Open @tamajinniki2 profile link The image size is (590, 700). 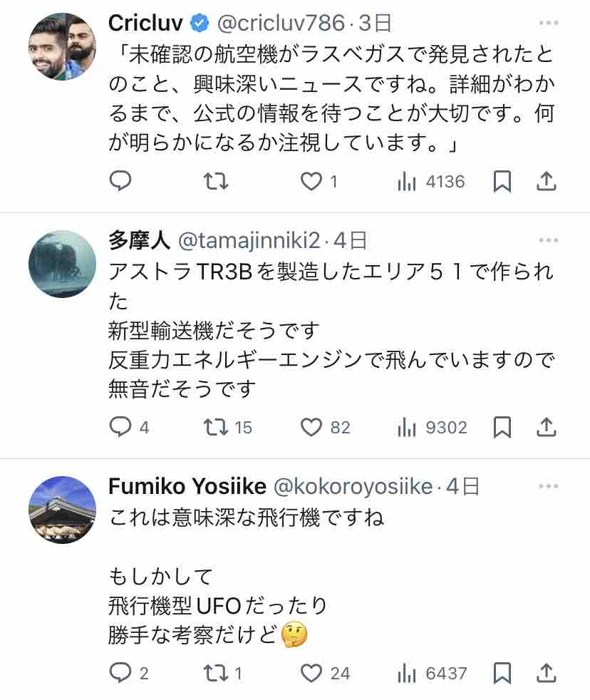[x=249, y=241]
